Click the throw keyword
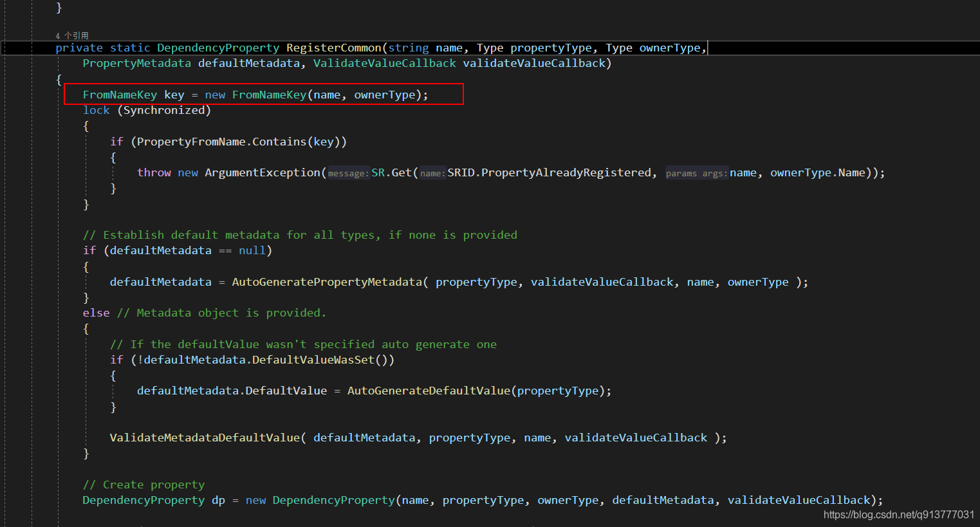Screen dimensions: 980x527 pyautogui.click(x=154, y=172)
